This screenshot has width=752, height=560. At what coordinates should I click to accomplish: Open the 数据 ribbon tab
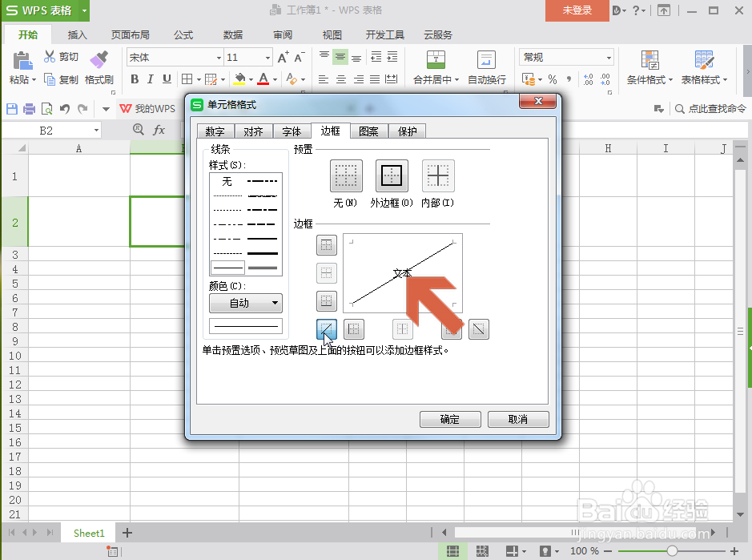[x=233, y=34]
